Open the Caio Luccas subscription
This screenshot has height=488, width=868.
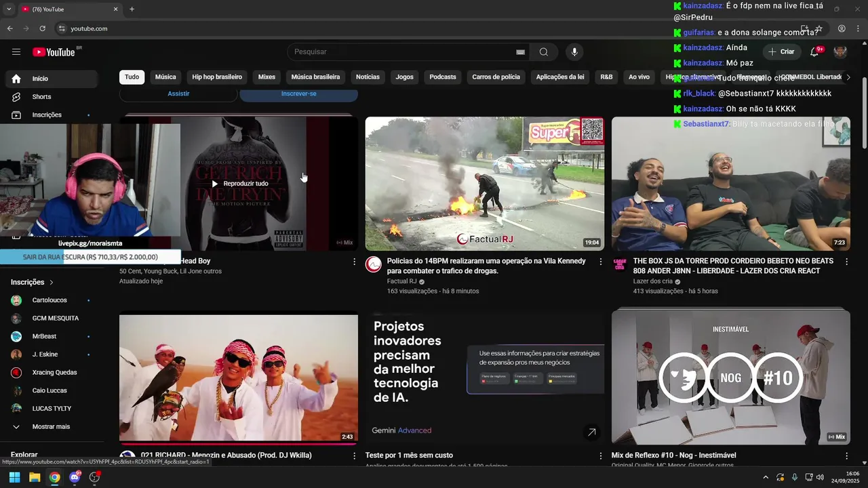(x=52, y=390)
